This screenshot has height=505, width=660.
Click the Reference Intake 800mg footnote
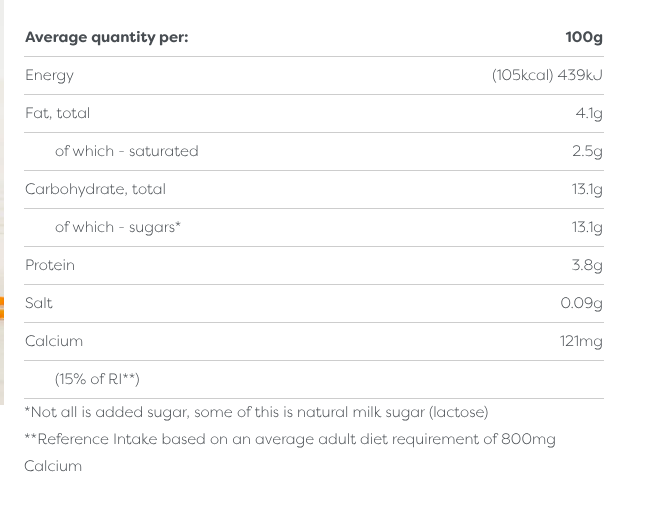coord(290,452)
